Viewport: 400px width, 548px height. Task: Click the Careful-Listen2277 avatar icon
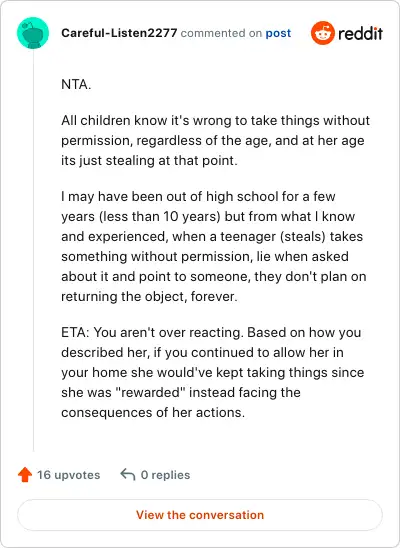33,33
